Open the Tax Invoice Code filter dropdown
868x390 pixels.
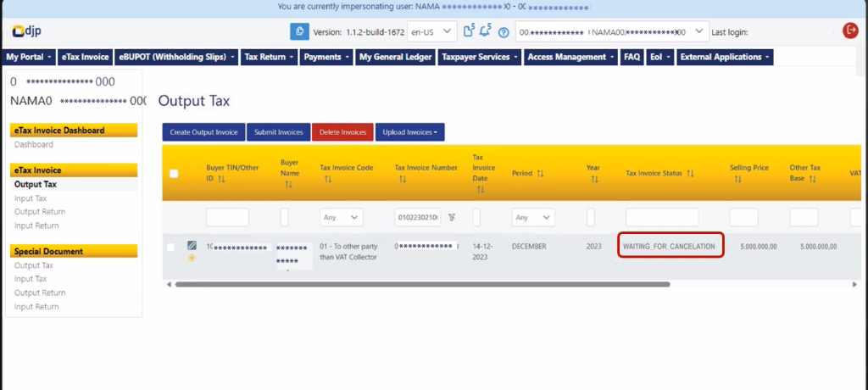click(342, 217)
